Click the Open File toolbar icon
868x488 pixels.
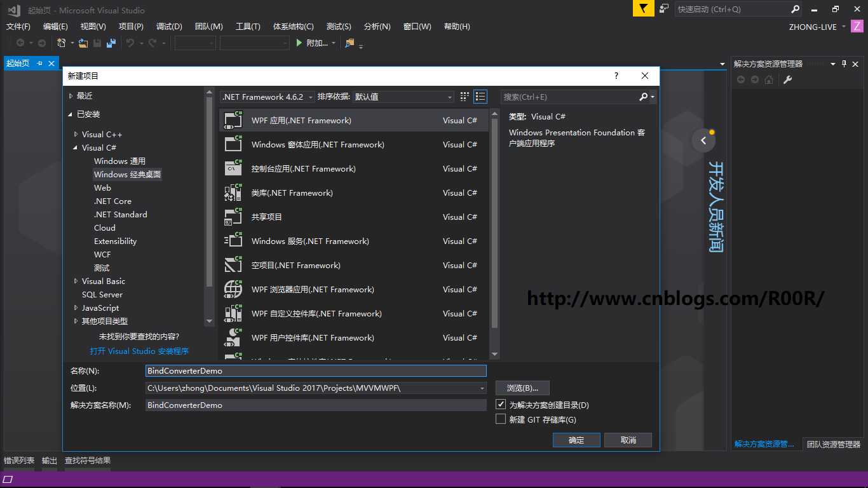83,43
